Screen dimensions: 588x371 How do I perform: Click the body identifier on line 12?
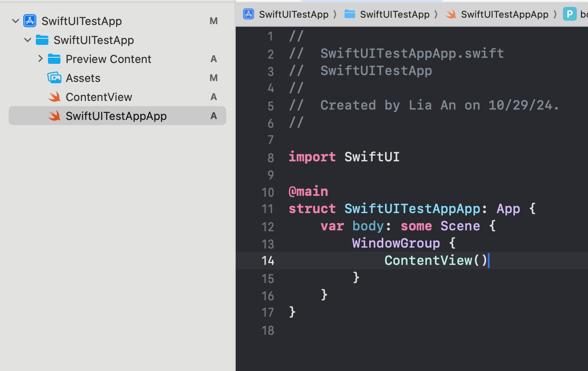tap(368, 226)
